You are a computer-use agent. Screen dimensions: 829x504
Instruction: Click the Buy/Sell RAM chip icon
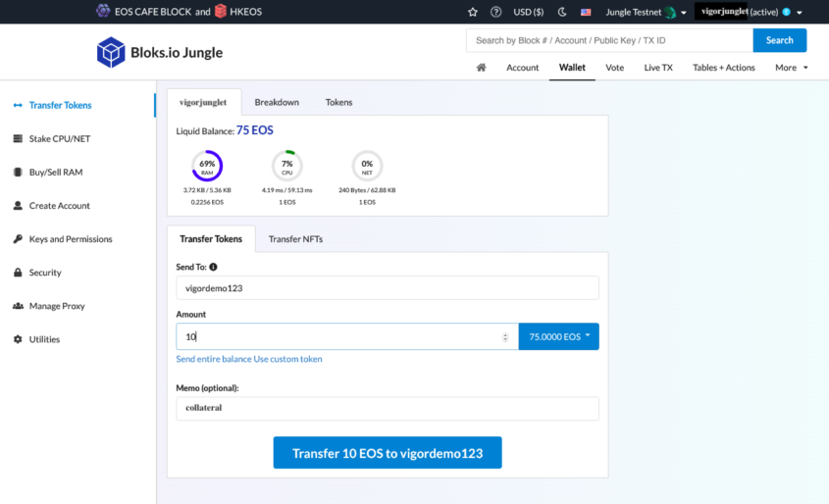[18, 172]
